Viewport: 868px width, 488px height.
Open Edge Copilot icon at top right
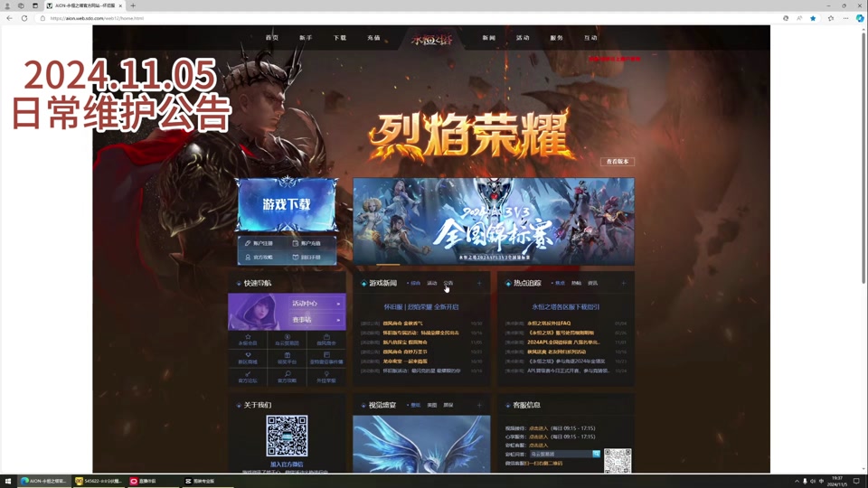(x=860, y=18)
